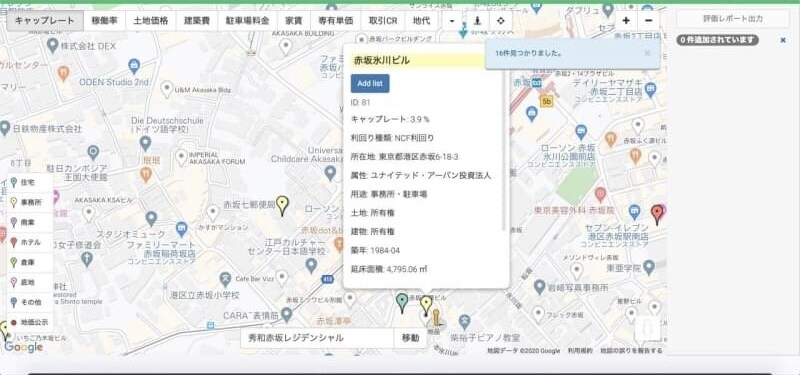Select the yellow office pin near 赤坂七郵便局
The image size is (800, 375).
[x=282, y=206]
